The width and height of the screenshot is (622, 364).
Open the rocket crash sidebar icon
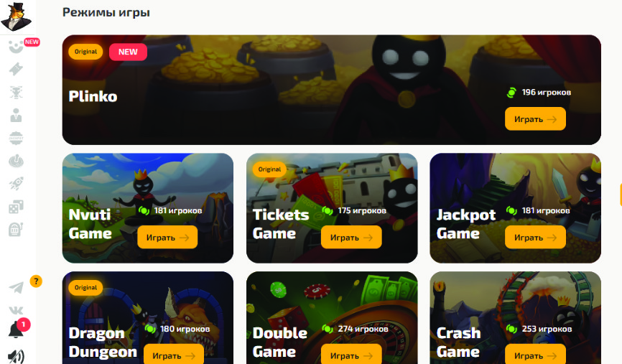tap(17, 184)
